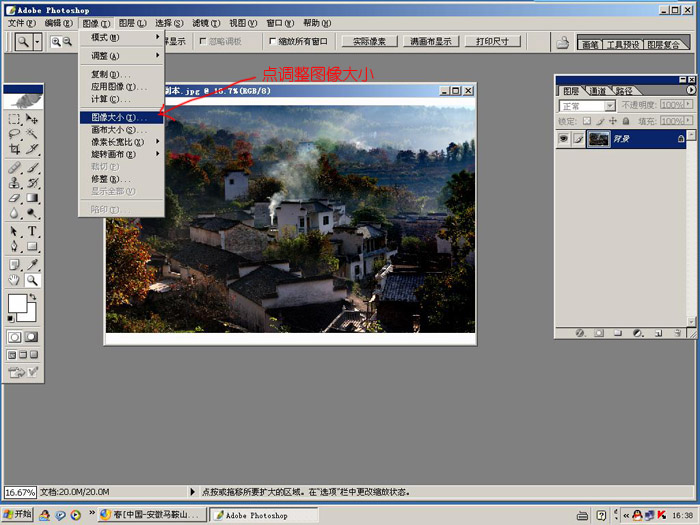Select the Eyedropper tool
The image size is (700, 525).
[x=32, y=264]
